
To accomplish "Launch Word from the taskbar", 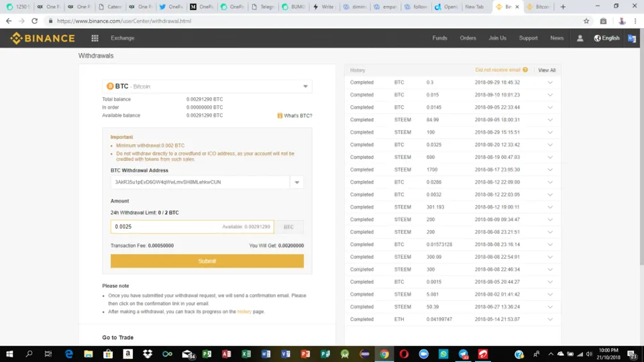I will (266, 354).
